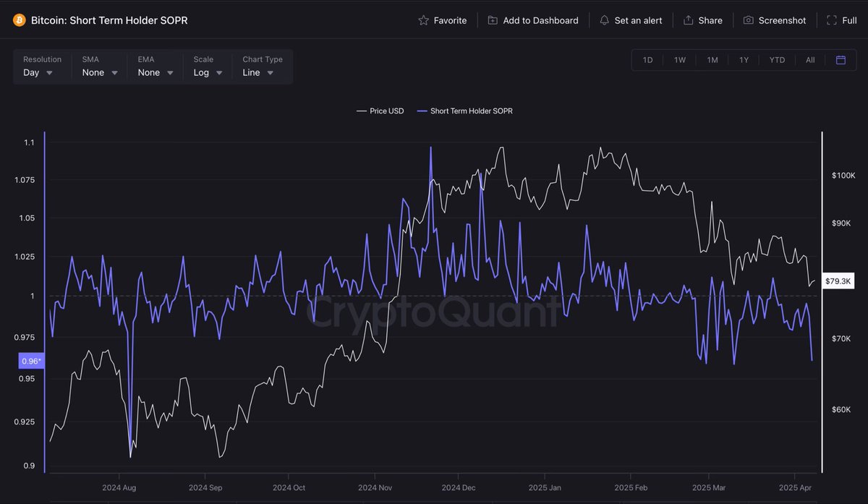Click the Set an alert bell icon
Image resolution: width=868 pixels, height=504 pixels.
point(605,20)
